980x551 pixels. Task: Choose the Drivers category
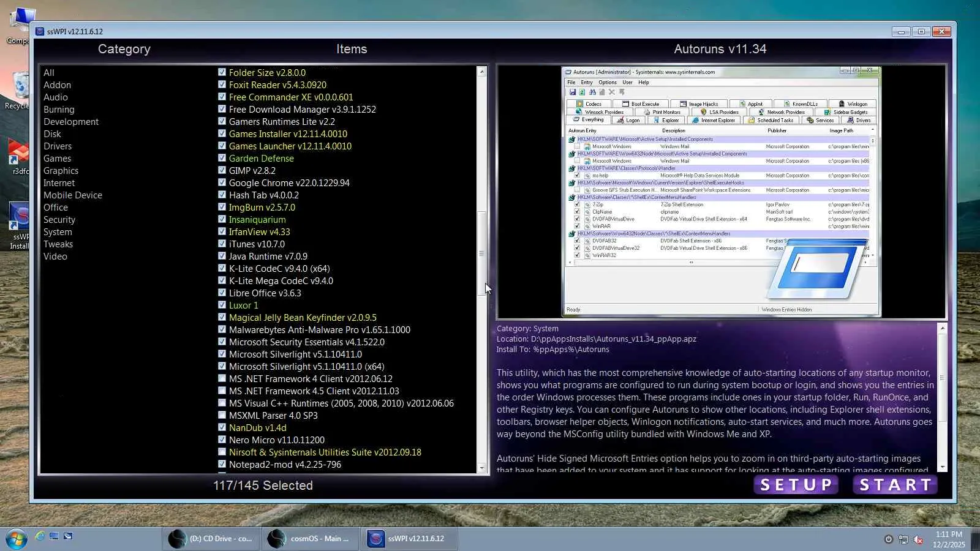pos(58,146)
